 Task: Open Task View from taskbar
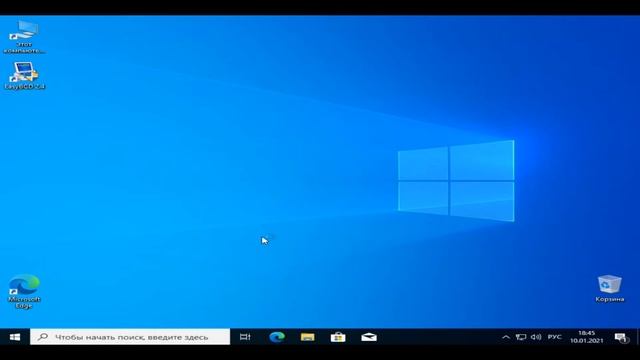point(245,337)
